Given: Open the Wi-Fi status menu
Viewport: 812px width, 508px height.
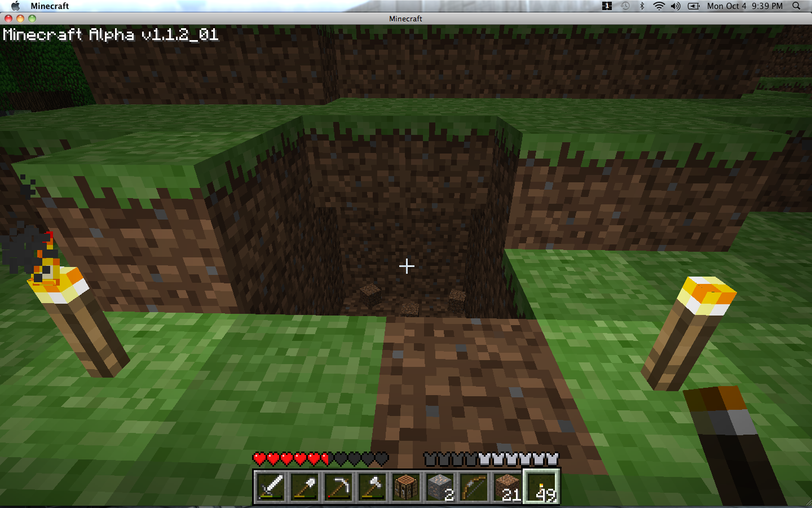Looking at the screenshot, I should [659, 6].
